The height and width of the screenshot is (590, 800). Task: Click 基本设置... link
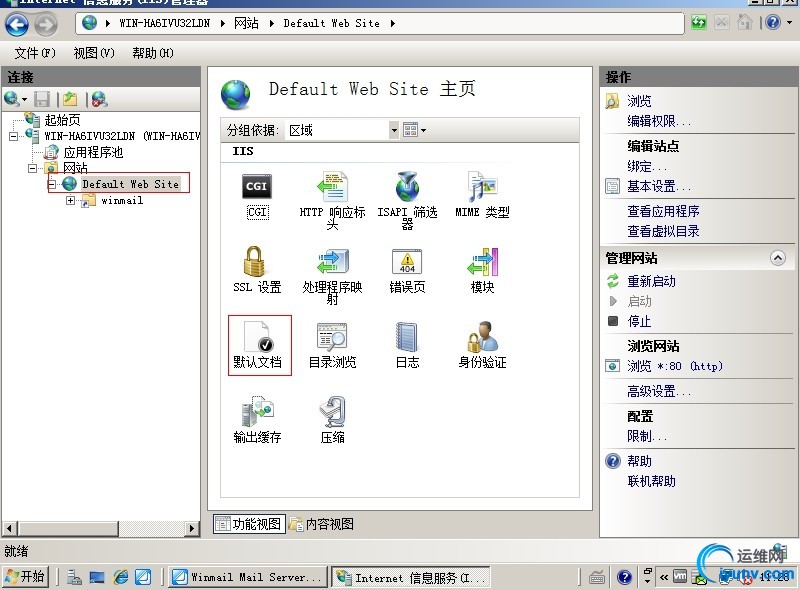tap(659, 186)
